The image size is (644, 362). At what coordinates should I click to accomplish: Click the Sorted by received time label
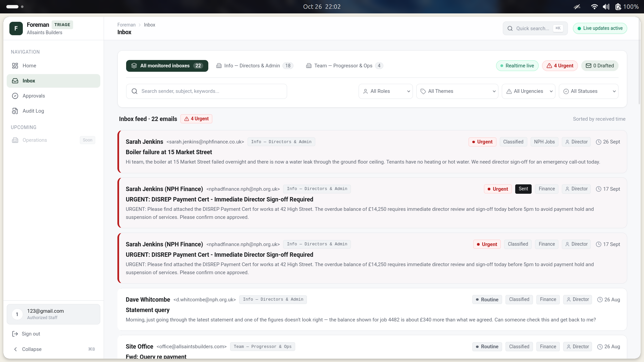pos(599,119)
